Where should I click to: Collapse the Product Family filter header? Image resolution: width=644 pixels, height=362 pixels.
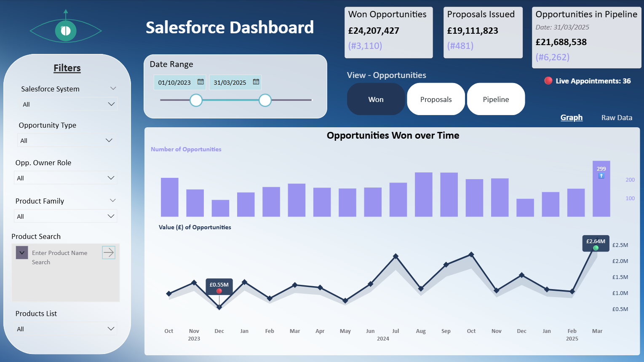(113, 200)
